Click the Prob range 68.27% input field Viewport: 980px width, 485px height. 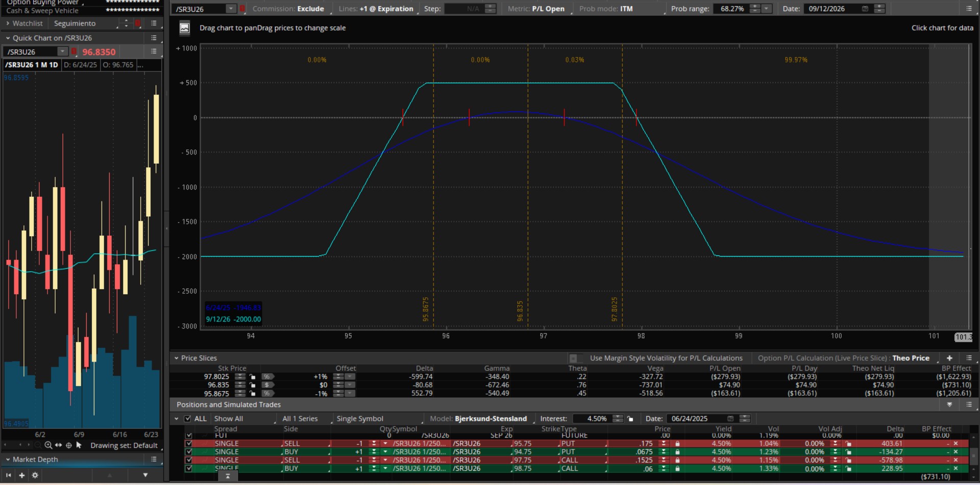[x=731, y=9]
